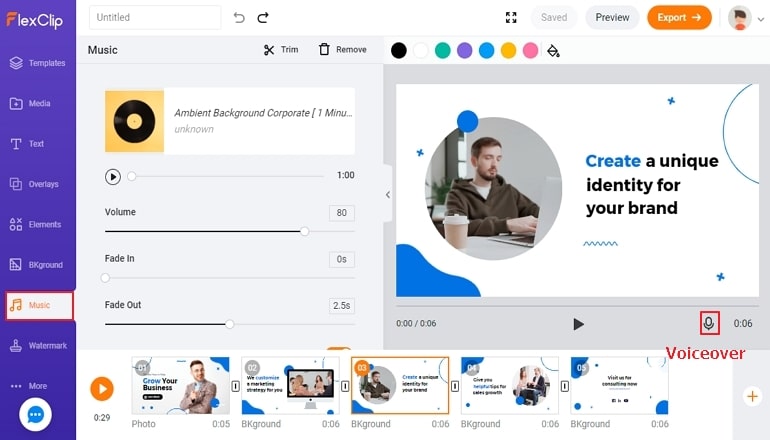Expand the account dropdown arrow

click(x=761, y=20)
